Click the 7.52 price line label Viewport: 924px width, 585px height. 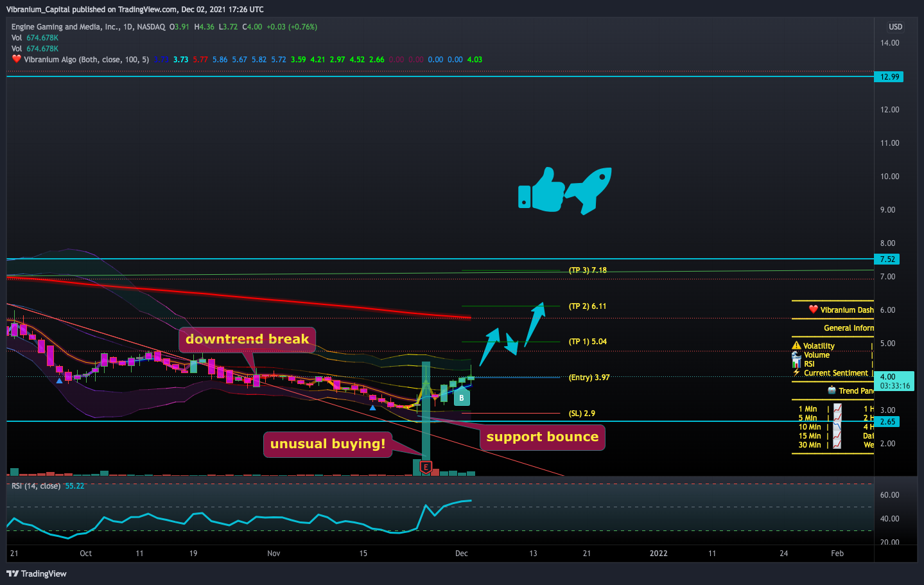click(x=887, y=259)
